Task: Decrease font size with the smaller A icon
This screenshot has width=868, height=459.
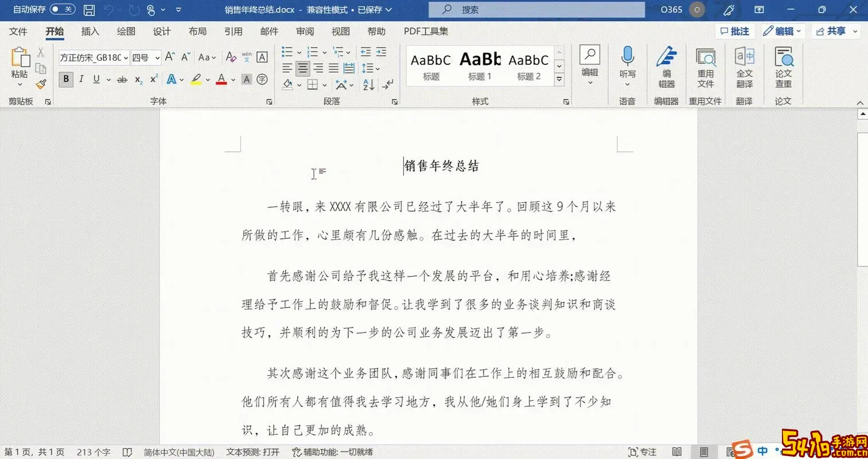Action: (185, 57)
